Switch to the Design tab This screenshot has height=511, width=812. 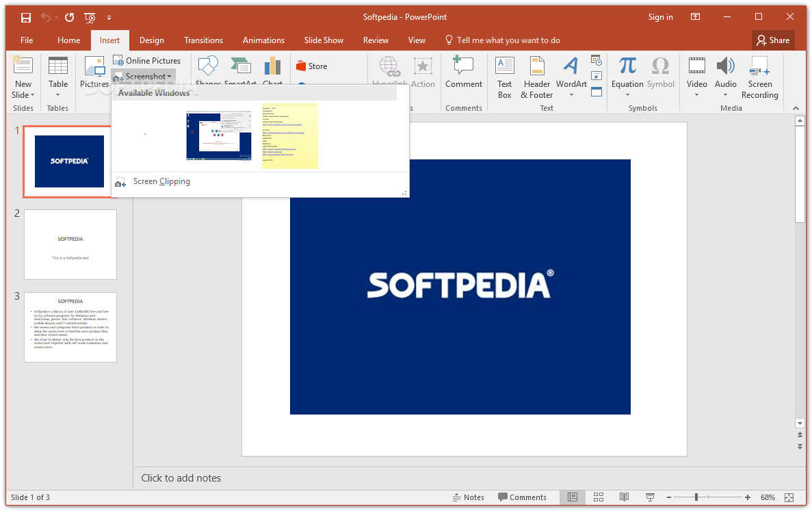[x=152, y=40]
